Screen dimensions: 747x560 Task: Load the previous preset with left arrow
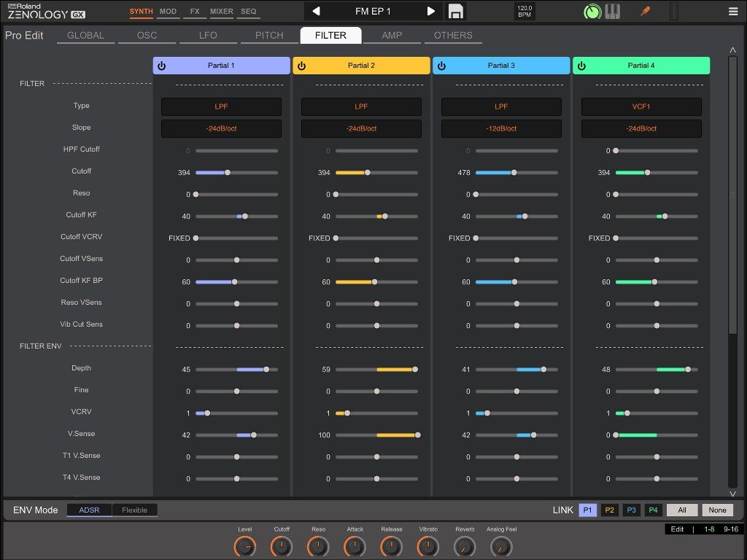(x=316, y=11)
